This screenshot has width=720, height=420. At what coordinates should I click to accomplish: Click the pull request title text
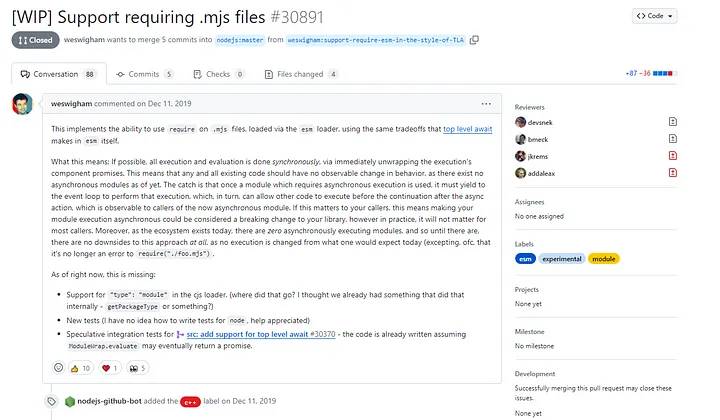pyautogui.click(x=138, y=17)
